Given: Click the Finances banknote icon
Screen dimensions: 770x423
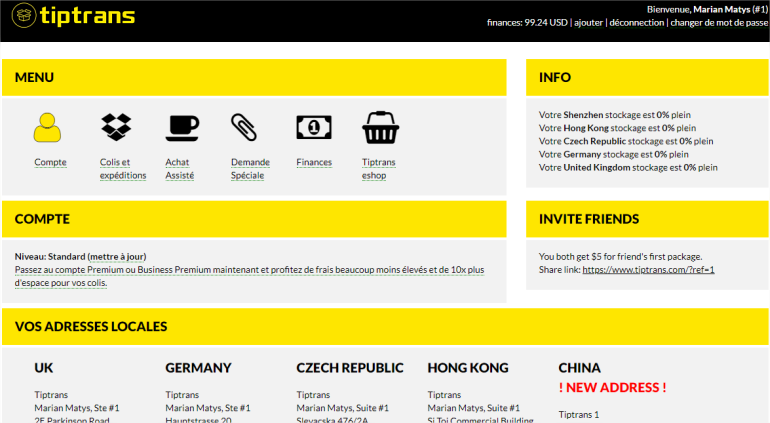Looking at the screenshot, I should tap(314, 128).
